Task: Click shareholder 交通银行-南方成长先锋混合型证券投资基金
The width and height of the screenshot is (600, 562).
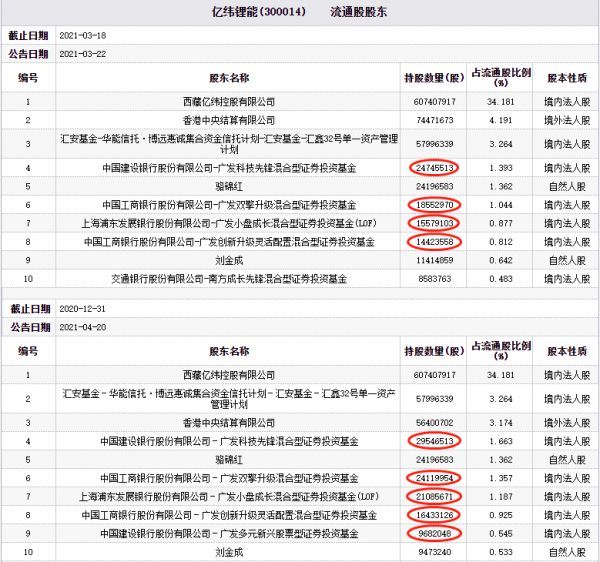Action: pos(229,279)
